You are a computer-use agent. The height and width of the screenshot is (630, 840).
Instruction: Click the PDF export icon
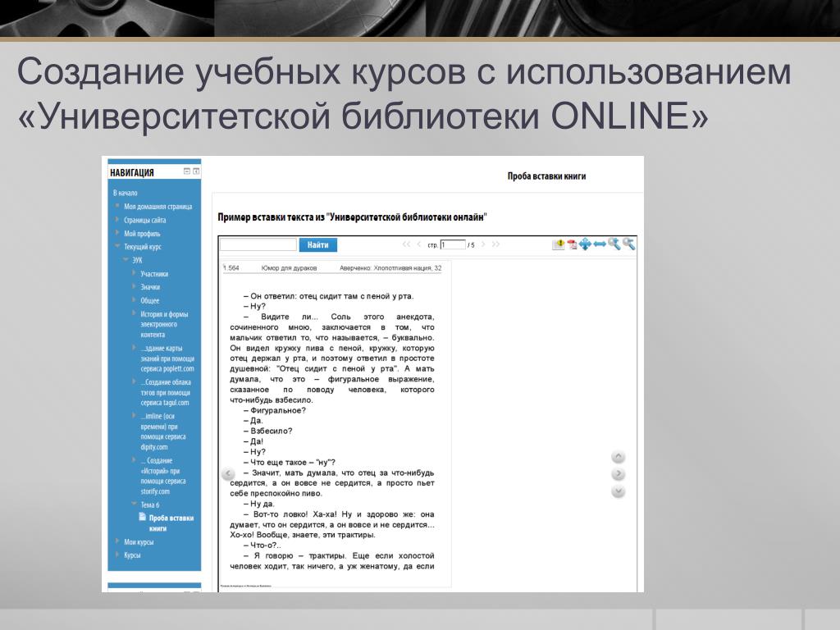[572, 244]
